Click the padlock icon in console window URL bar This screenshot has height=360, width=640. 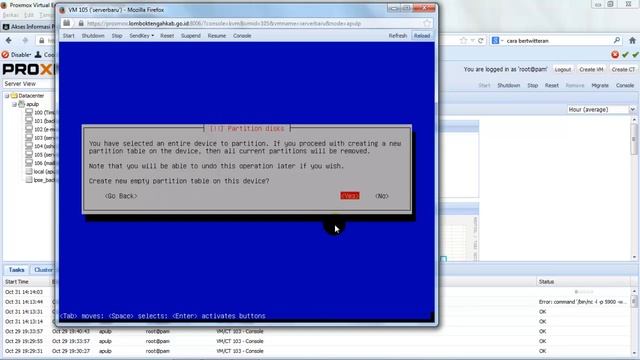(x=81, y=24)
